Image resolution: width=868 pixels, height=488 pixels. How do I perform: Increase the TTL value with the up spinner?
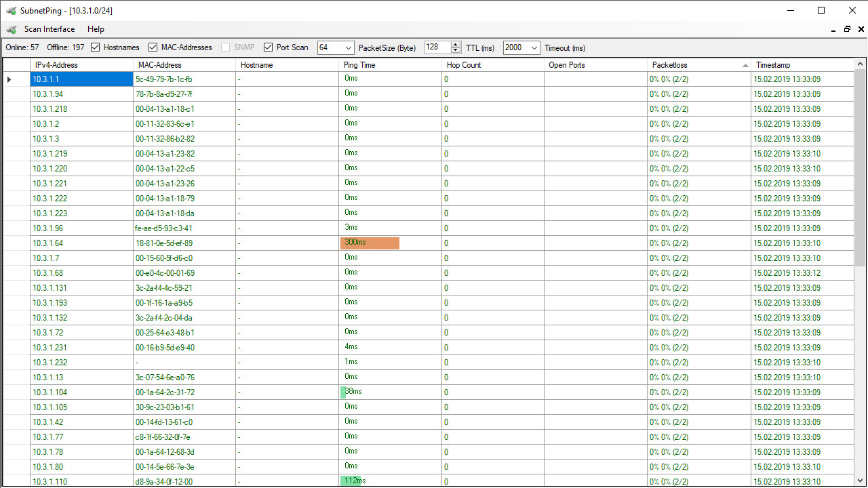[x=454, y=45]
